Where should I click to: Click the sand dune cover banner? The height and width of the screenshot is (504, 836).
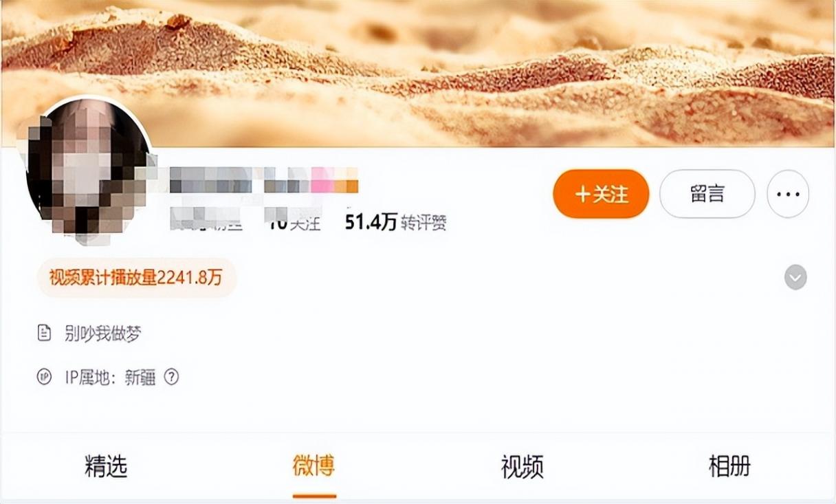(x=418, y=73)
